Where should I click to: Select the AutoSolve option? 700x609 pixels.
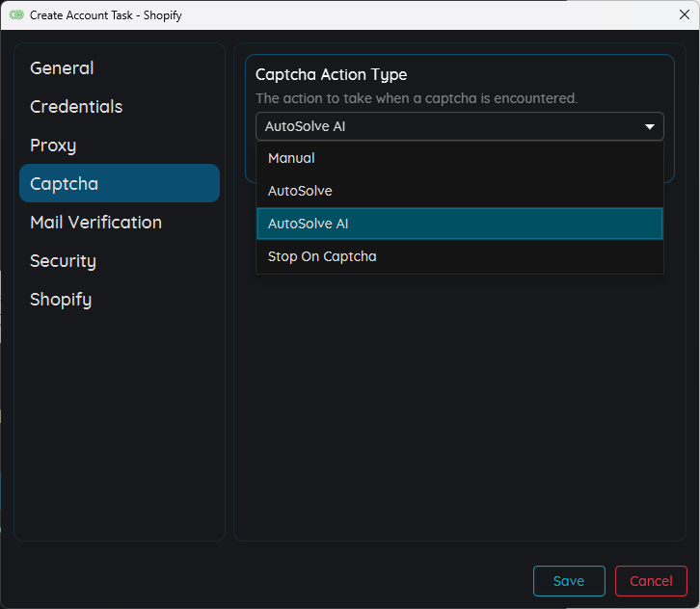pos(300,191)
